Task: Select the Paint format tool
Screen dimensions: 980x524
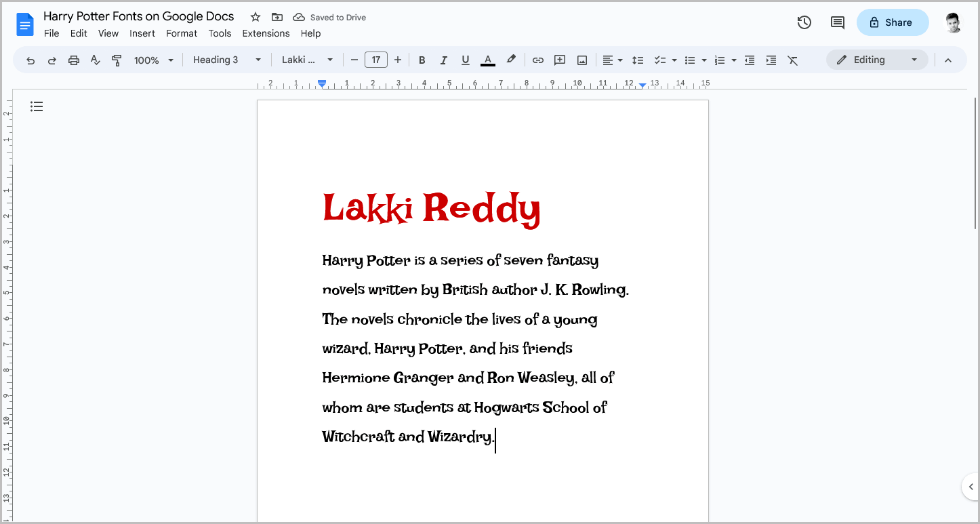Action: (x=117, y=60)
